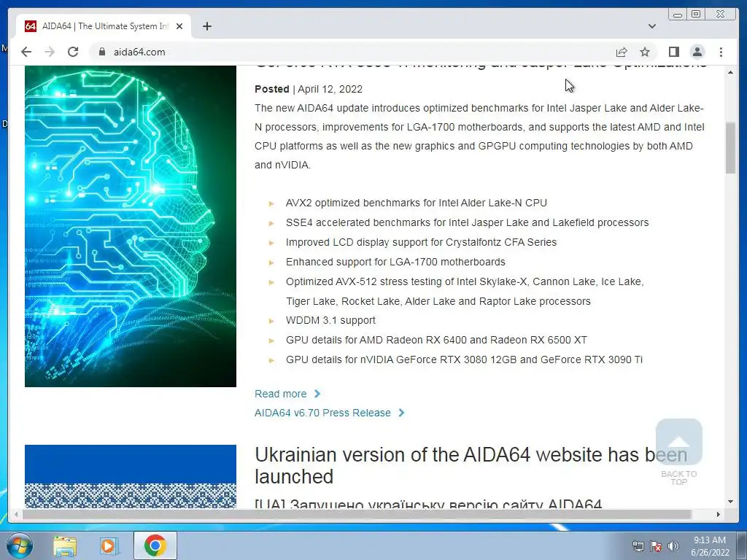Click the Back to Top button
The height and width of the screenshot is (560, 747).
pos(679,452)
